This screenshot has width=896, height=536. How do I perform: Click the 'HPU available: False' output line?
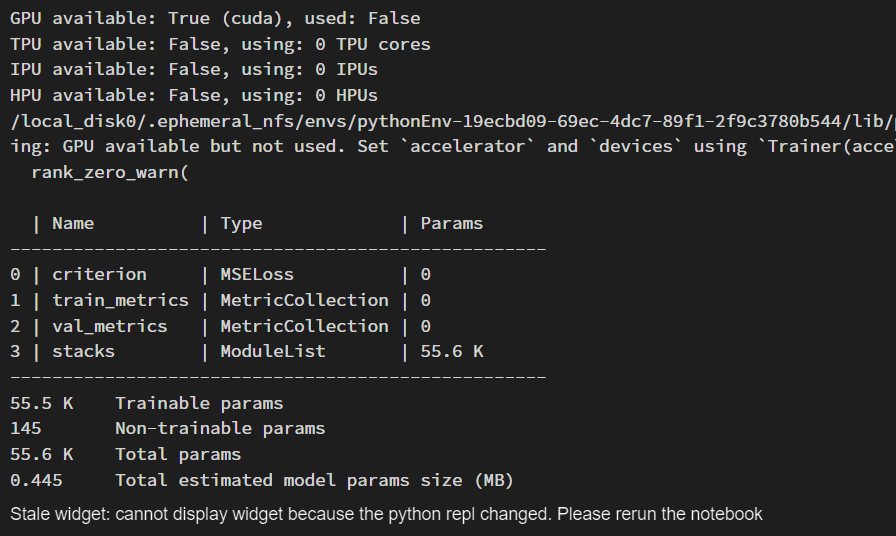click(x=194, y=96)
